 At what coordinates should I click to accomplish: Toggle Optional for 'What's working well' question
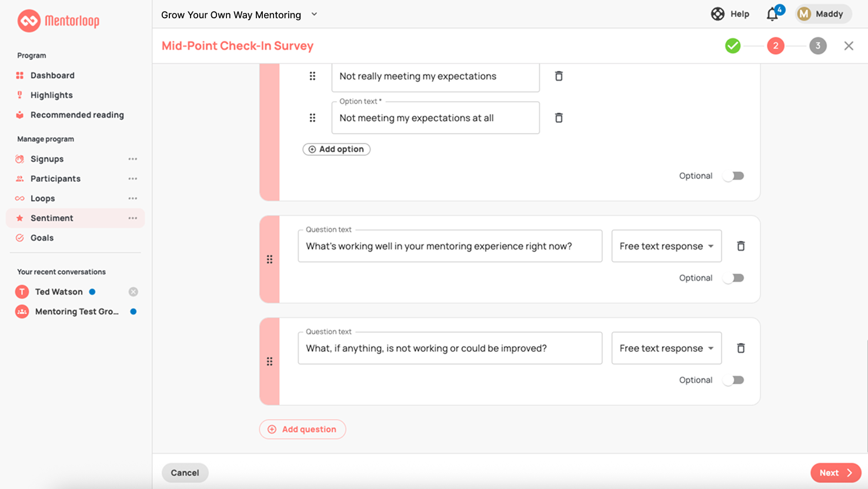click(733, 278)
